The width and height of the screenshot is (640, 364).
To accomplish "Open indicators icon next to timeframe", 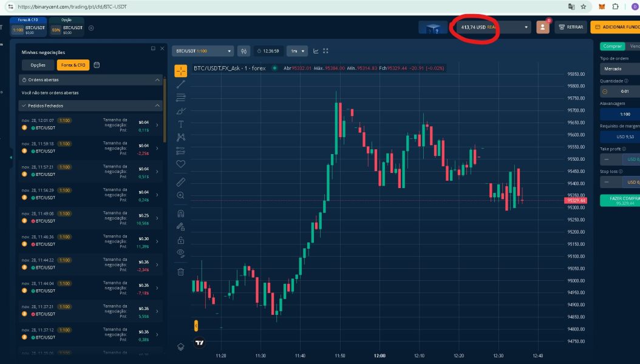I will click(x=316, y=51).
